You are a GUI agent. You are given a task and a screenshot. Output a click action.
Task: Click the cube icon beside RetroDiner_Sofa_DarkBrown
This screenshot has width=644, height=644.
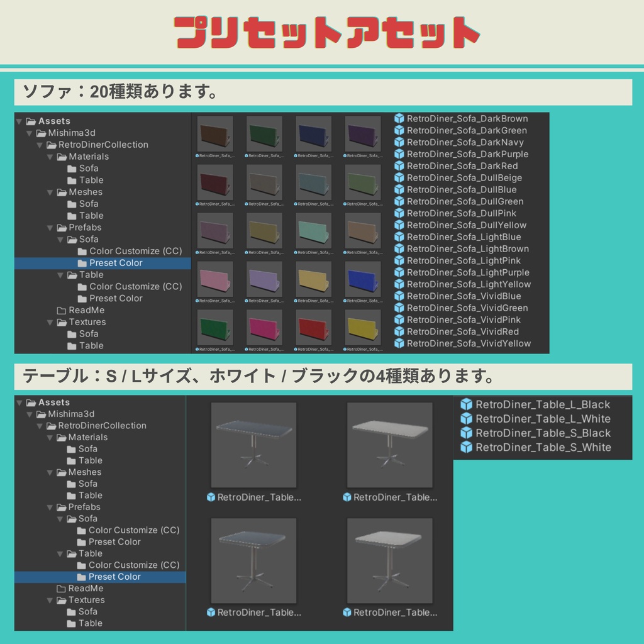click(x=399, y=119)
